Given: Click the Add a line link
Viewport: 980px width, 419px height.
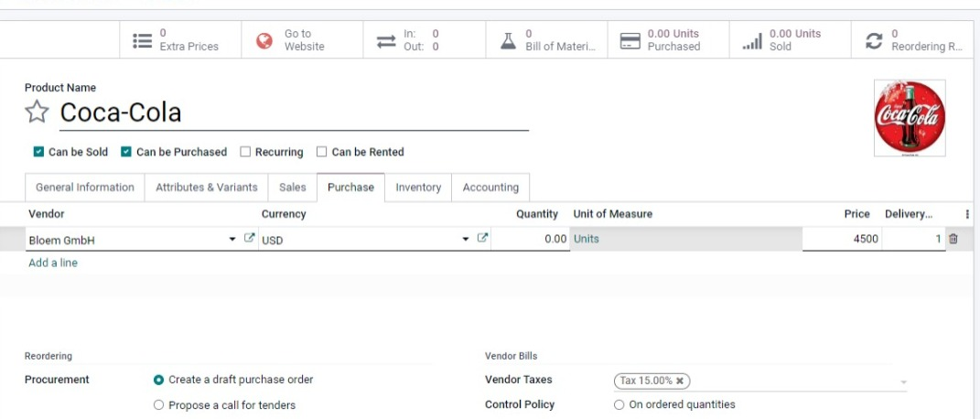Looking at the screenshot, I should [x=53, y=263].
